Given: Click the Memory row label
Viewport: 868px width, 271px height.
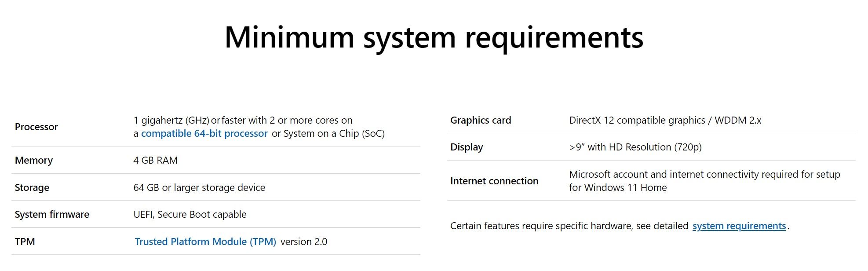Looking at the screenshot, I should click(34, 161).
